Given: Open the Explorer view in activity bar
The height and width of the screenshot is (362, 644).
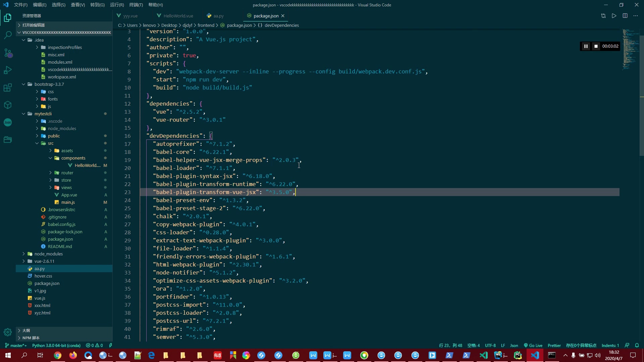Looking at the screenshot, I should (8, 17).
